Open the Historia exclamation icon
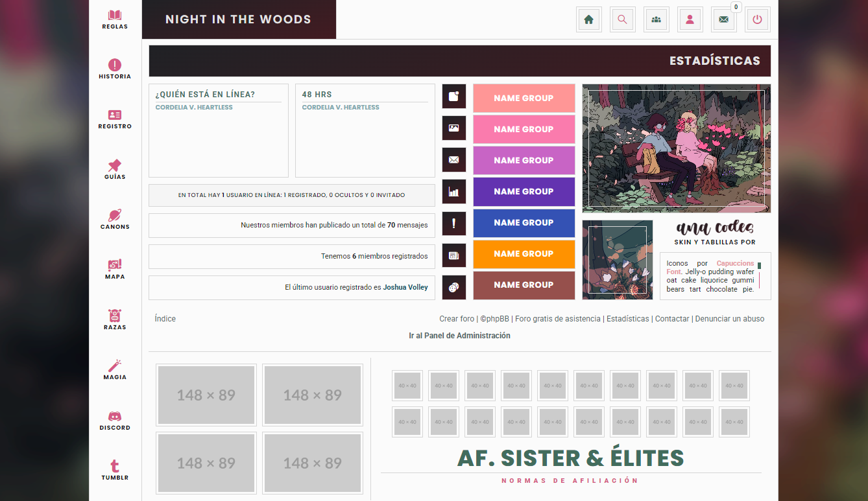868x501 pixels. (115, 65)
